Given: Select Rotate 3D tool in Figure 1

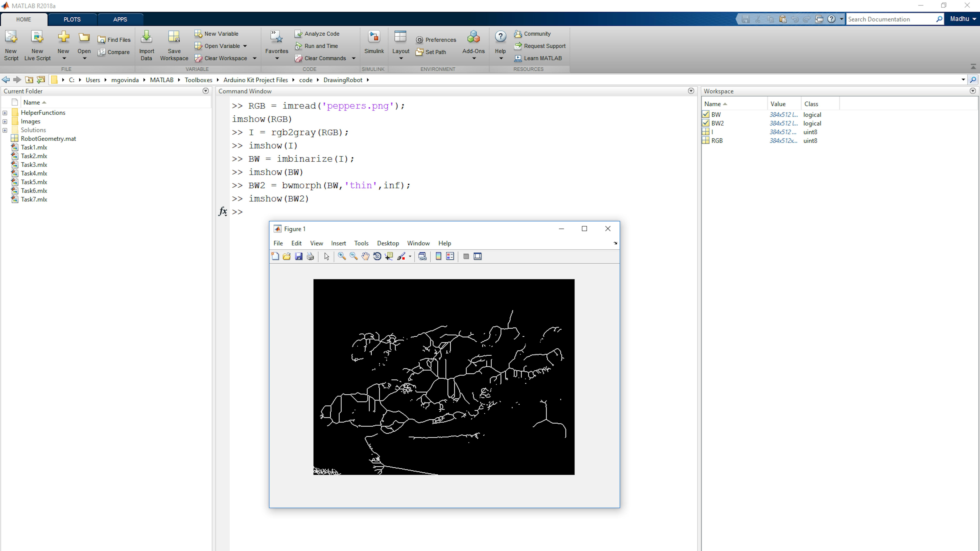Looking at the screenshot, I should click(377, 256).
